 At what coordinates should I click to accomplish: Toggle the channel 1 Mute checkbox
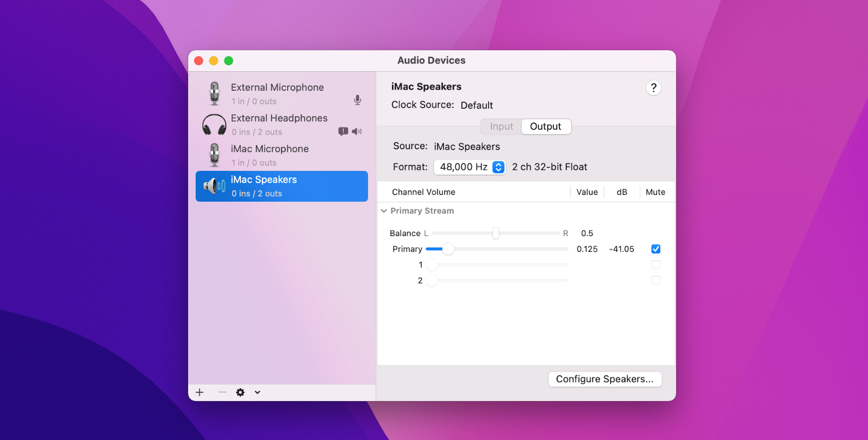[656, 265]
